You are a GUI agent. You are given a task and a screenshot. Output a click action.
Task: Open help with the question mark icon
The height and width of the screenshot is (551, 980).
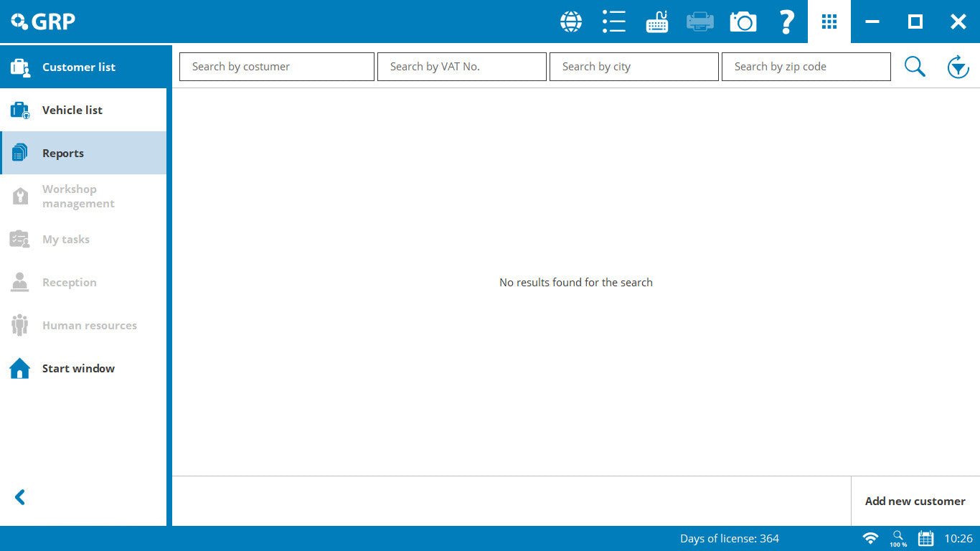[x=786, y=22]
